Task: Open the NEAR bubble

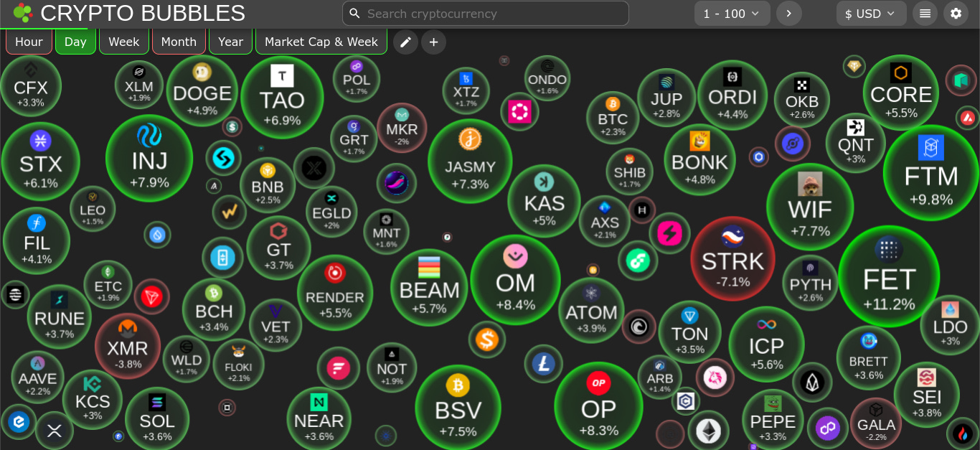Action: click(x=319, y=419)
